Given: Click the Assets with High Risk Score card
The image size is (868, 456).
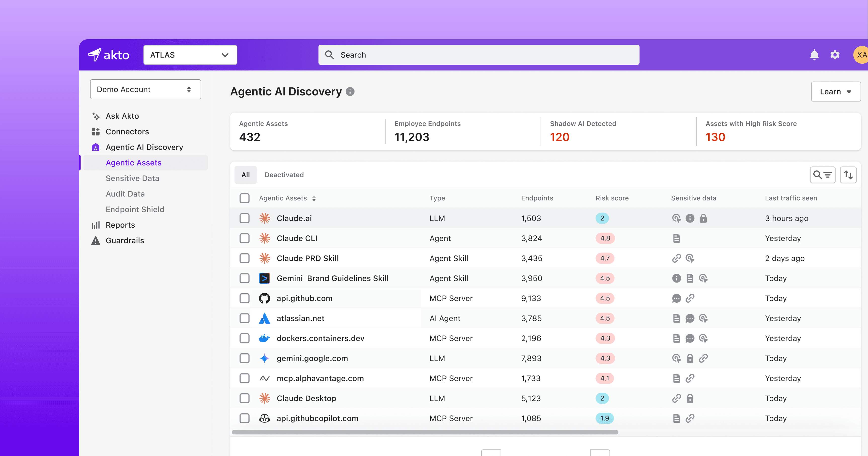Looking at the screenshot, I should click(x=779, y=131).
